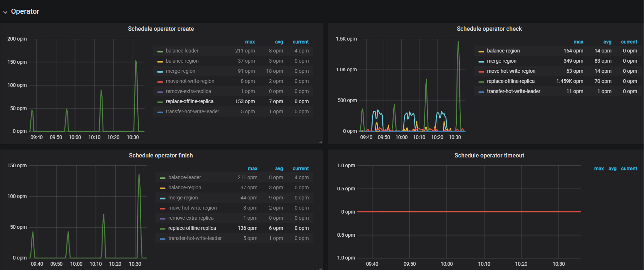
Task: Toggle transfer-hot-write-leader series in create panel
Action: (192, 111)
